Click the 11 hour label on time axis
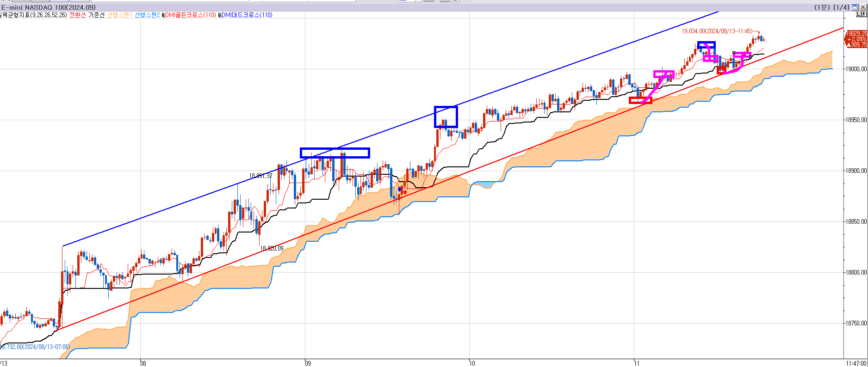Screen dimensions: 868x367 [637, 363]
